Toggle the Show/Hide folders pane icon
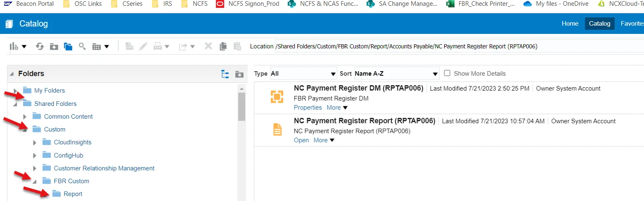The width and height of the screenshot is (644, 201). pos(68,46)
